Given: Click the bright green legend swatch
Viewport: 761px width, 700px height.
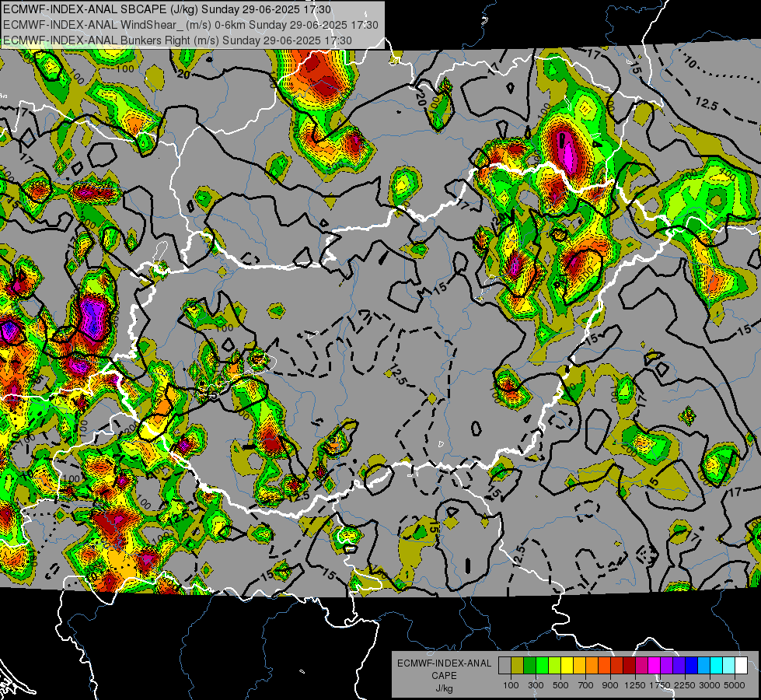Looking at the screenshot, I should tap(542, 666).
